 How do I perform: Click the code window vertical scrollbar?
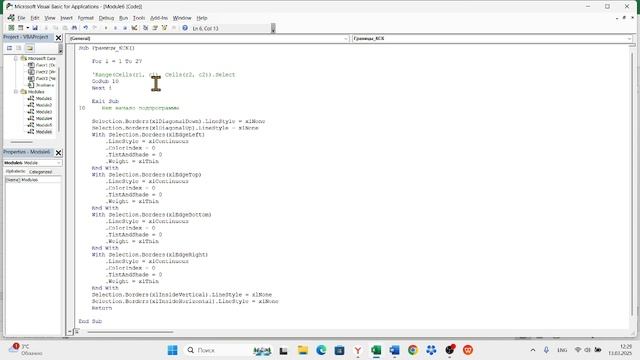pyautogui.click(x=633, y=184)
